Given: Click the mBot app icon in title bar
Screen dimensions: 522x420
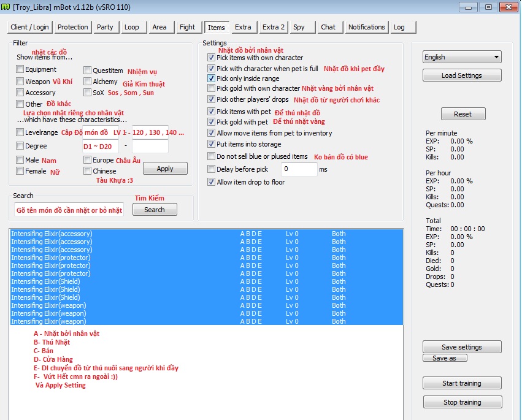Looking at the screenshot, I should click(x=6, y=7).
